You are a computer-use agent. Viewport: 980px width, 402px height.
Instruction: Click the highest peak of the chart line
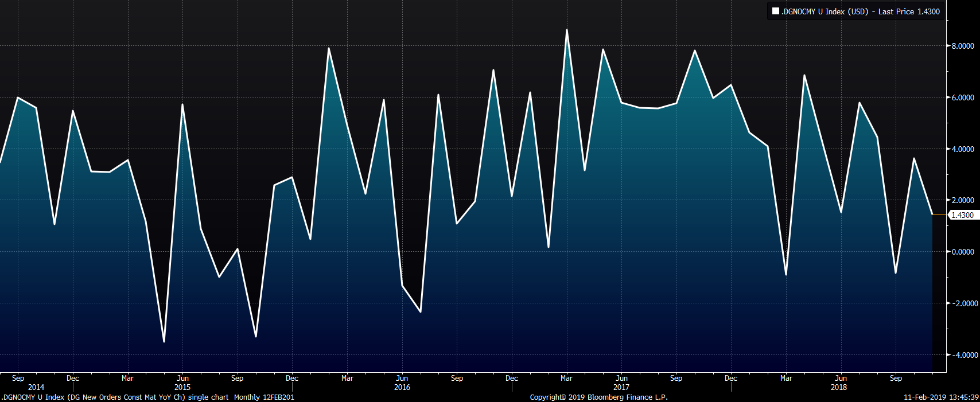[x=567, y=30]
